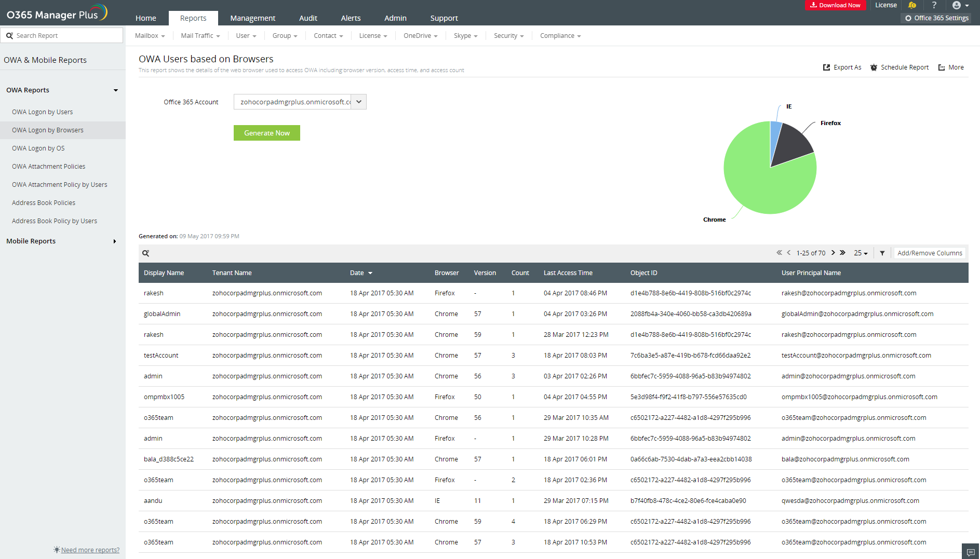Click the Search Report magnifier icon
Viewport: 980px width, 559px height.
(9, 36)
